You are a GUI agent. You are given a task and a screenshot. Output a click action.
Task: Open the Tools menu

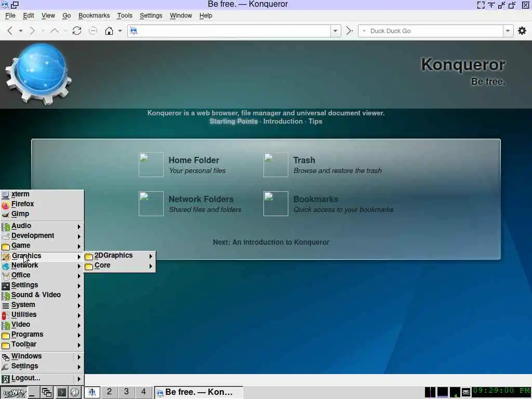(125, 16)
